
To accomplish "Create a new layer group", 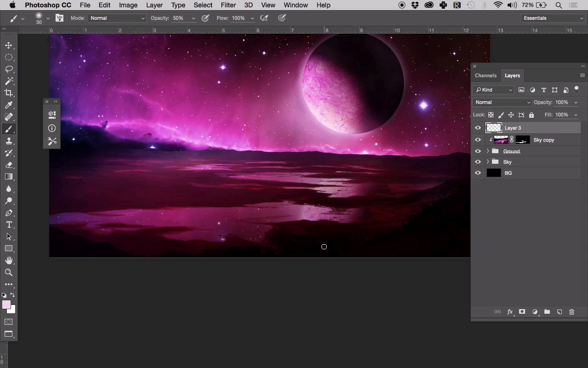I will pyautogui.click(x=547, y=312).
